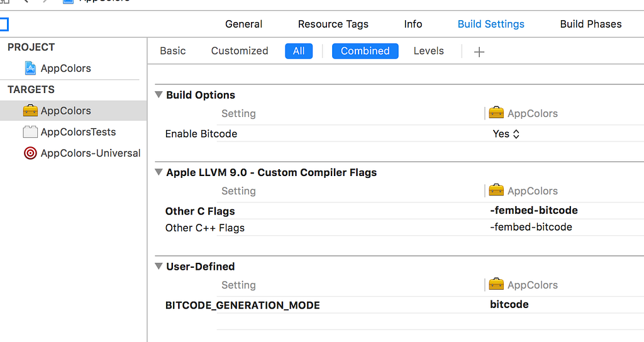Select the AppColors target row
The image size is (644, 342).
[73, 111]
